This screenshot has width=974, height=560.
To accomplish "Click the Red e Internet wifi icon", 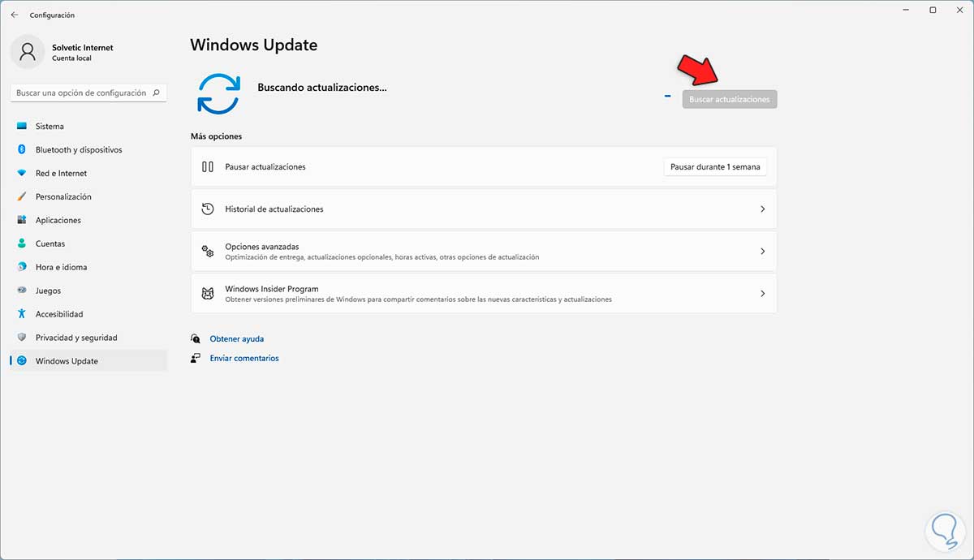I will 21,174.
